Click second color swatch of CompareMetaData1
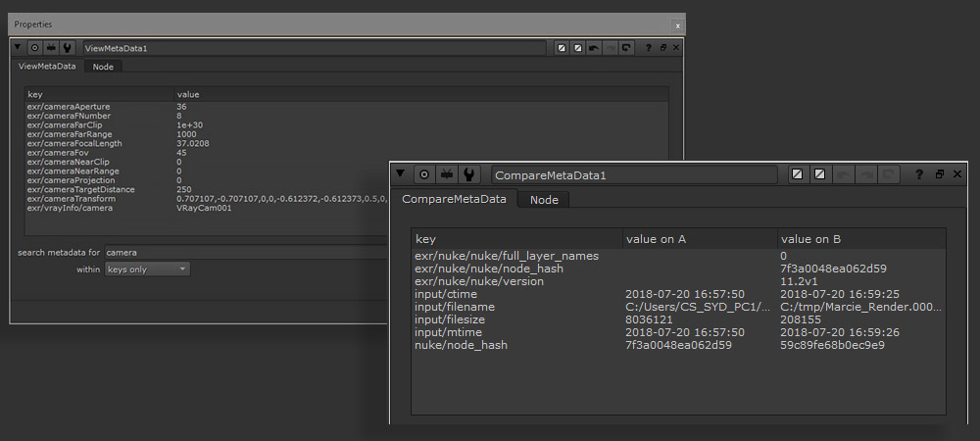Screen dimensions: 980x441 pyautogui.click(x=819, y=174)
